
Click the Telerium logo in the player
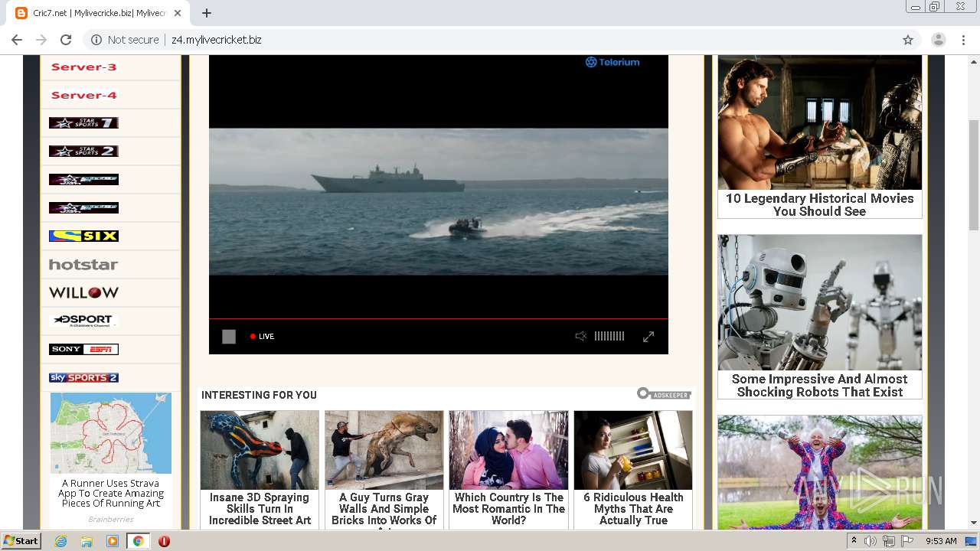click(612, 63)
